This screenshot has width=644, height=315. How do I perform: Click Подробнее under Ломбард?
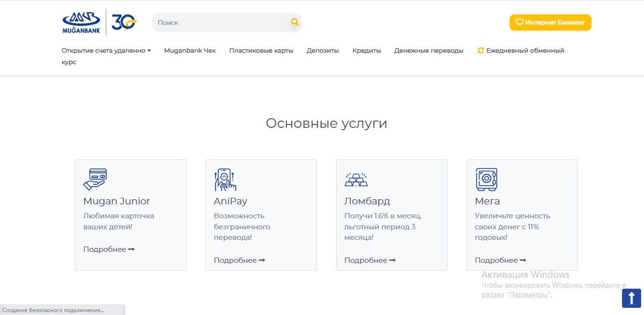tap(370, 260)
